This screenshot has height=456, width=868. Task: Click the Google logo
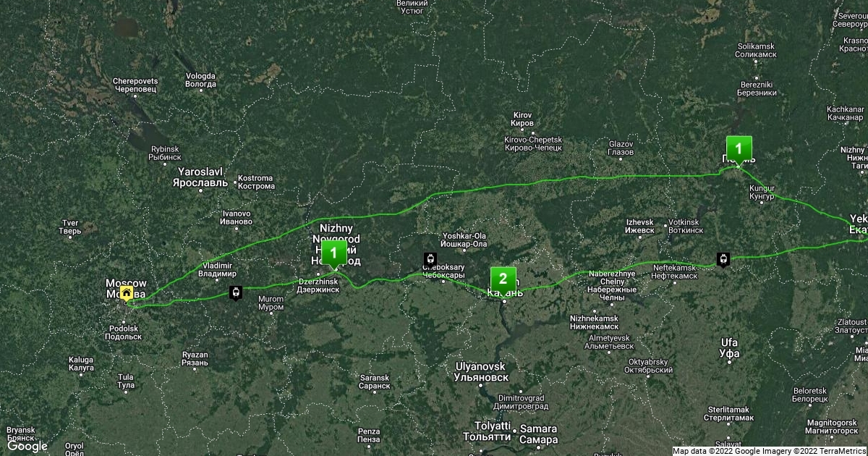point(27,446)
